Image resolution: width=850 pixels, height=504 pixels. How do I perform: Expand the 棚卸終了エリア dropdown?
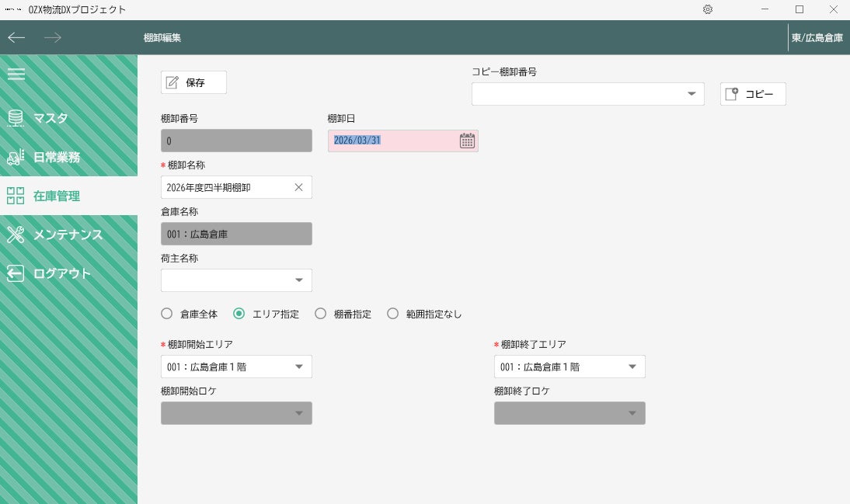pos(632,367)
